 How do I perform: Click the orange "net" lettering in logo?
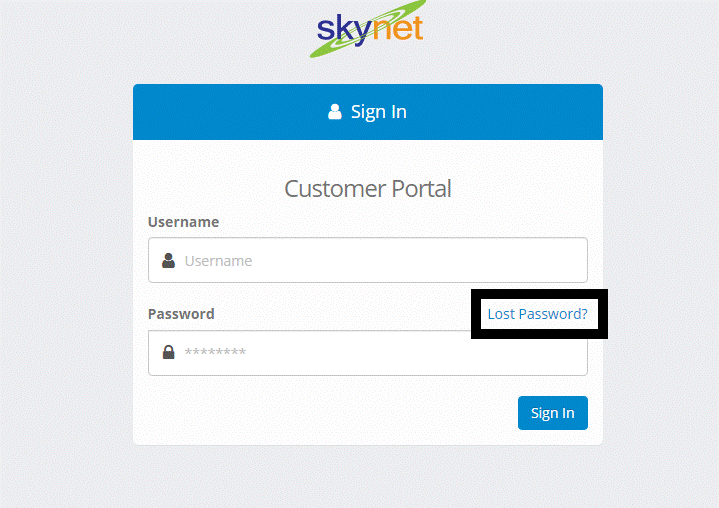click(398, 28)
